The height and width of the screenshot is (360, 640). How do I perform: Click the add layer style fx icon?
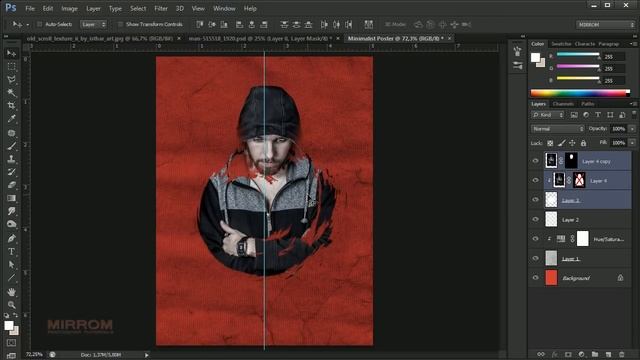555,354
